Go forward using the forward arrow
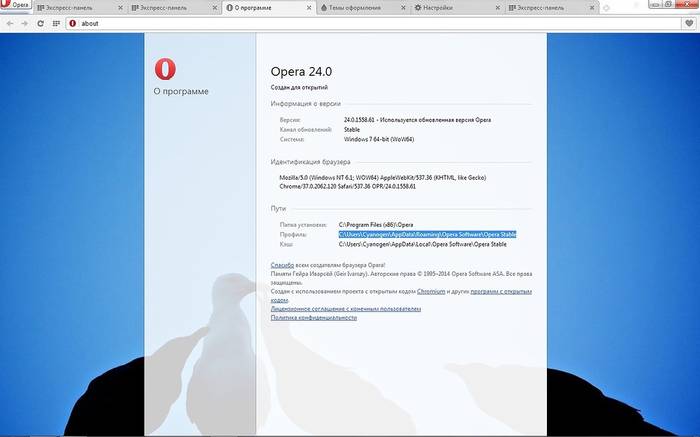 (24, 22)
